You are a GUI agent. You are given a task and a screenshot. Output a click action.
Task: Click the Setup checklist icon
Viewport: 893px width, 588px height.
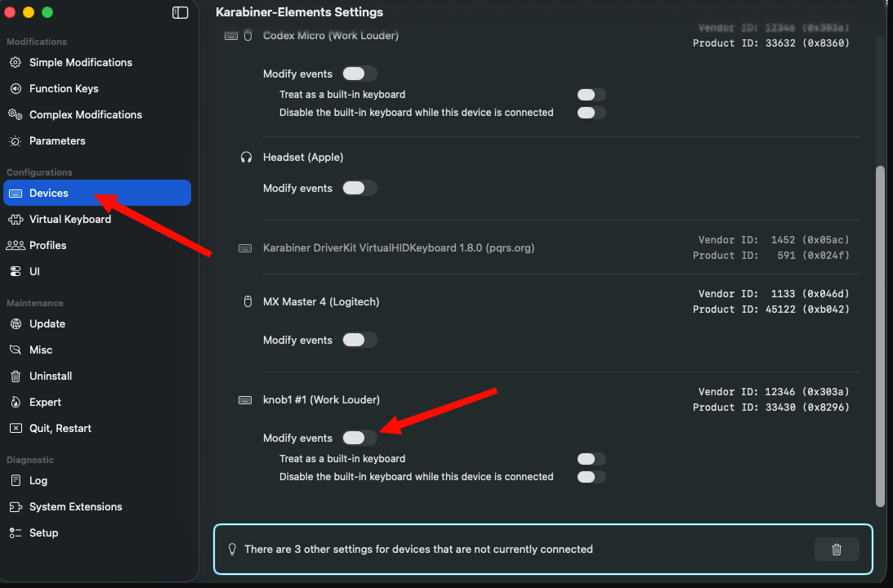(16, 532)
